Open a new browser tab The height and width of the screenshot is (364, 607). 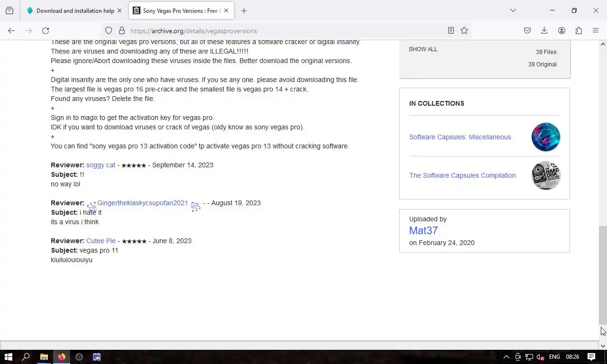(244, 10)
